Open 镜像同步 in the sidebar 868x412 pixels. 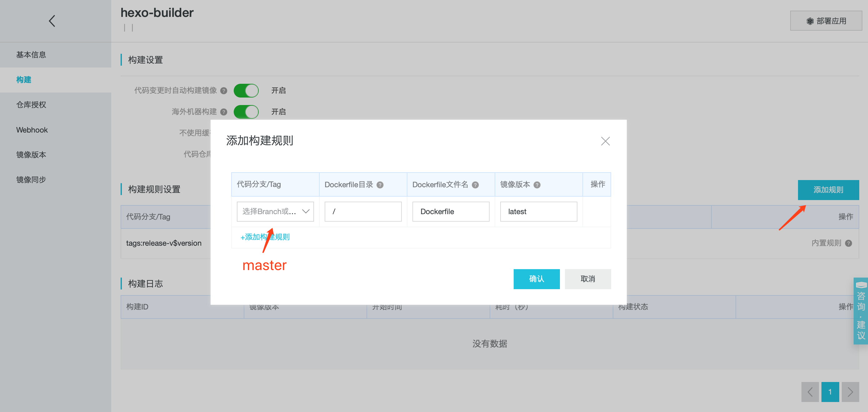[x=31, y=180]
